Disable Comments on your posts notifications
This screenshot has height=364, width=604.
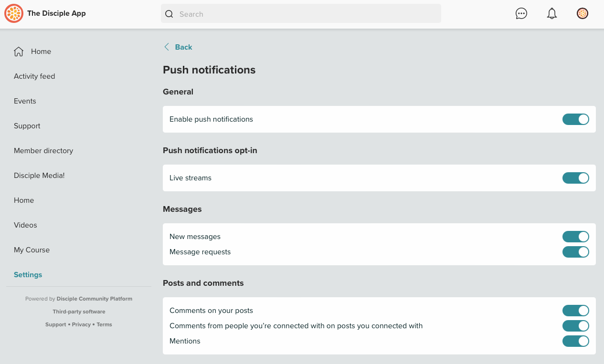[x=575, y=311]
